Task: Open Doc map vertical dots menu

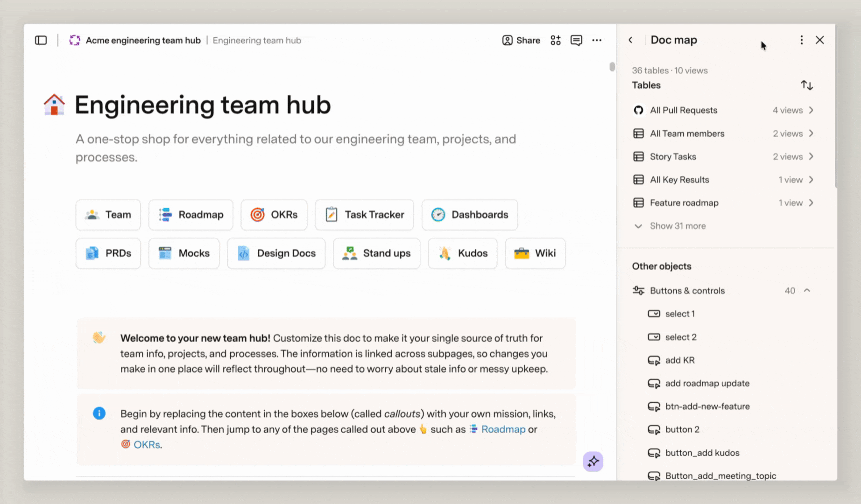Action: pos(801,40)
